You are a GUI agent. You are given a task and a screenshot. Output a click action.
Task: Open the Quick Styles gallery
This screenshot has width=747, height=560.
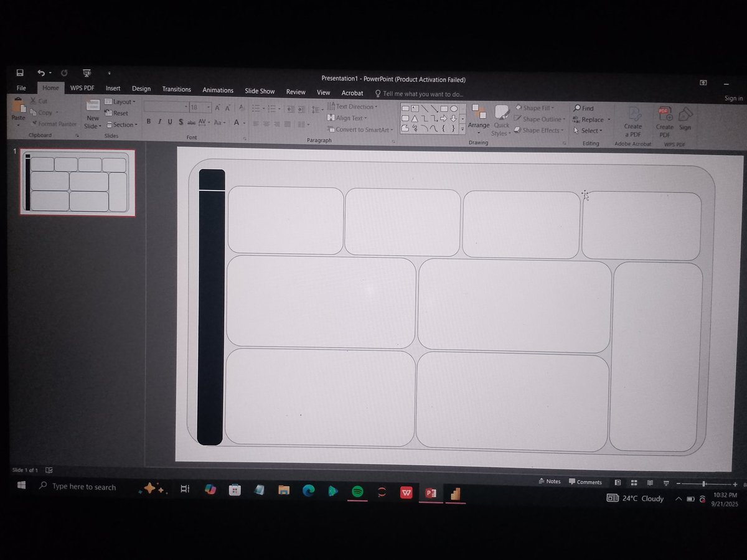click(500, 121)
